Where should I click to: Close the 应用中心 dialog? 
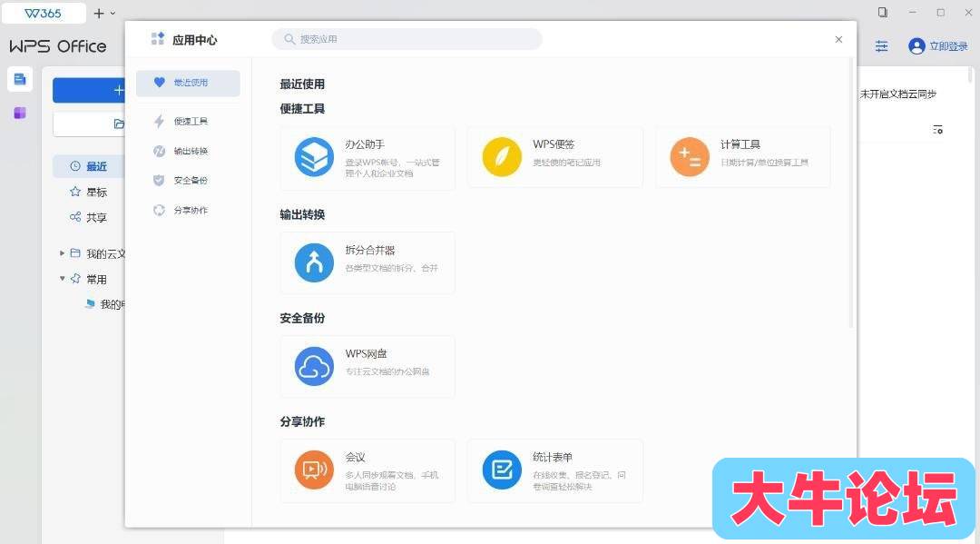(x=838, y=39)
